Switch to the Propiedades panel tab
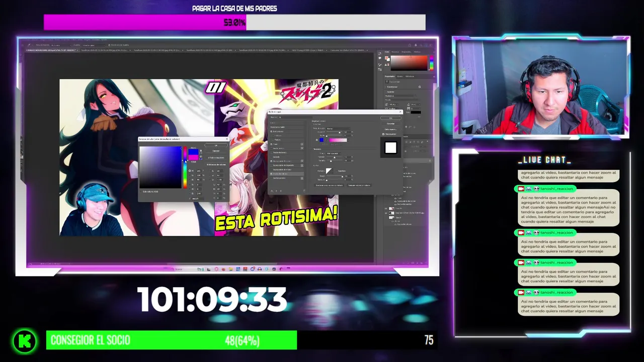 click(389, 76)
